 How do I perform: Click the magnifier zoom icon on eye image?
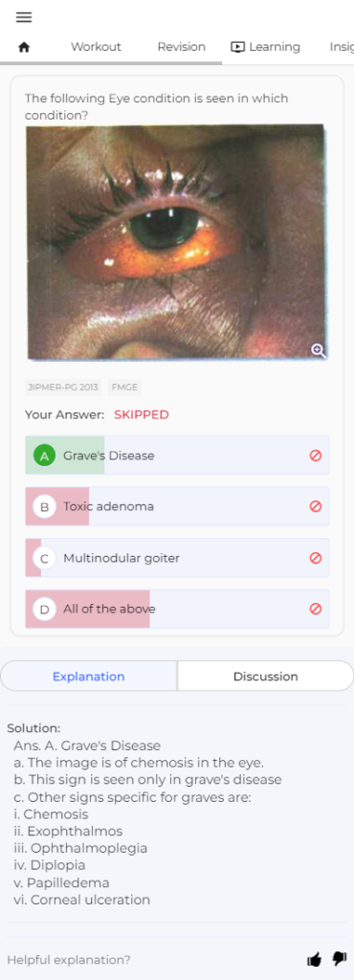coord(319,350)
